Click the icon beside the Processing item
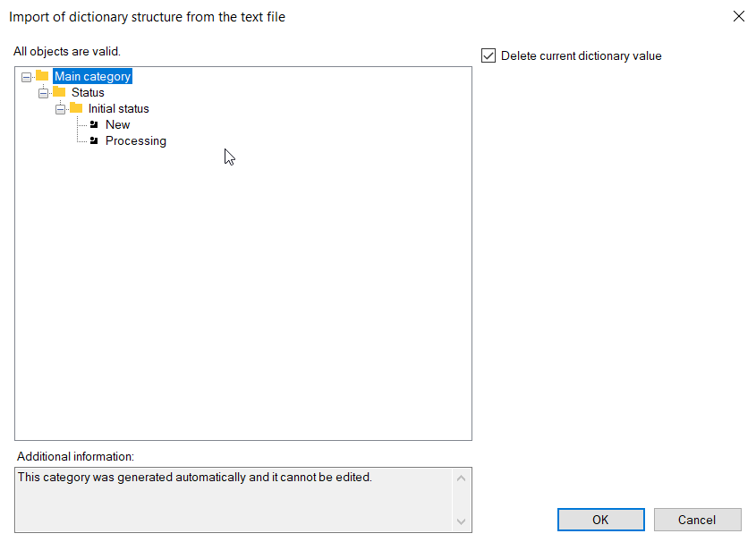 pyautogui.click(x=94, y=140)
